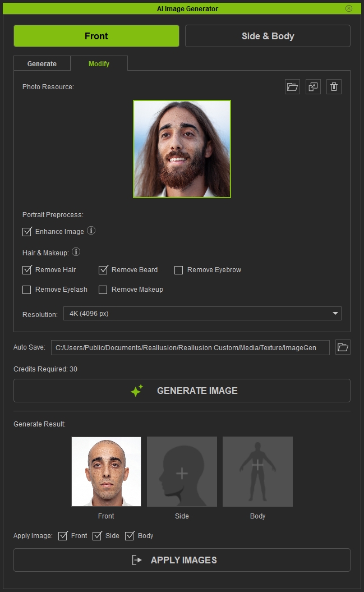Uncheck Remove Beard option
Screen dimensions: 364x592
coord(103,269)
